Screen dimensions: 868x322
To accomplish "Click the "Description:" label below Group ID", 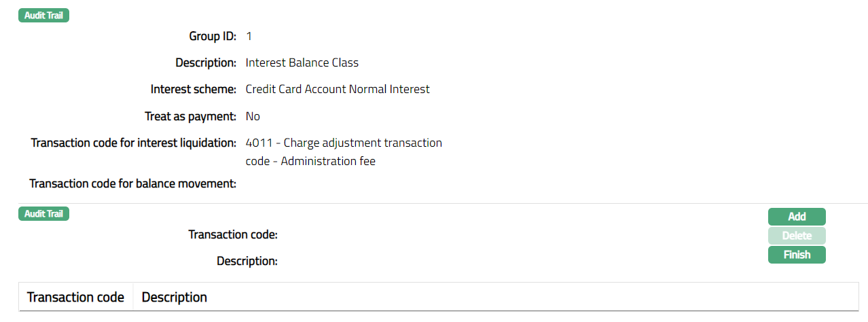I will click(x=206, y=62).
